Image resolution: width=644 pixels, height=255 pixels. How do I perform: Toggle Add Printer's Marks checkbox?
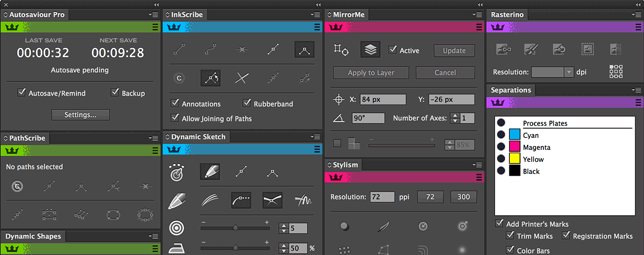(500, 224)
